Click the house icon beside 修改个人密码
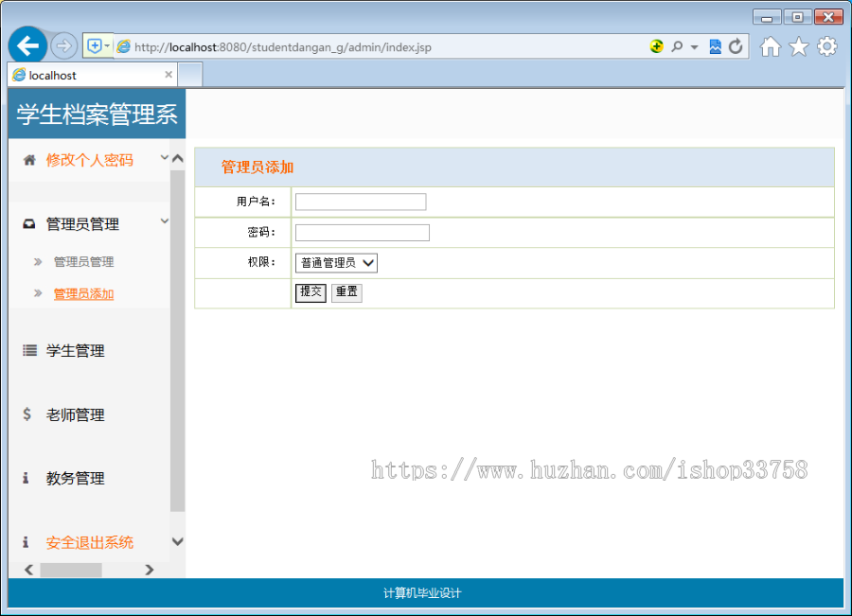 (29, 160)
